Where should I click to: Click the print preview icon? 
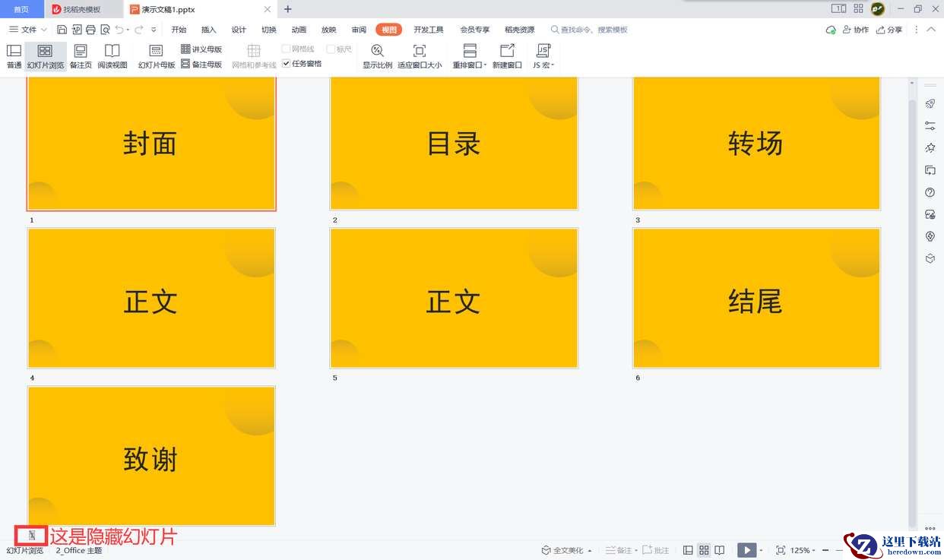(x=105, y=30)
